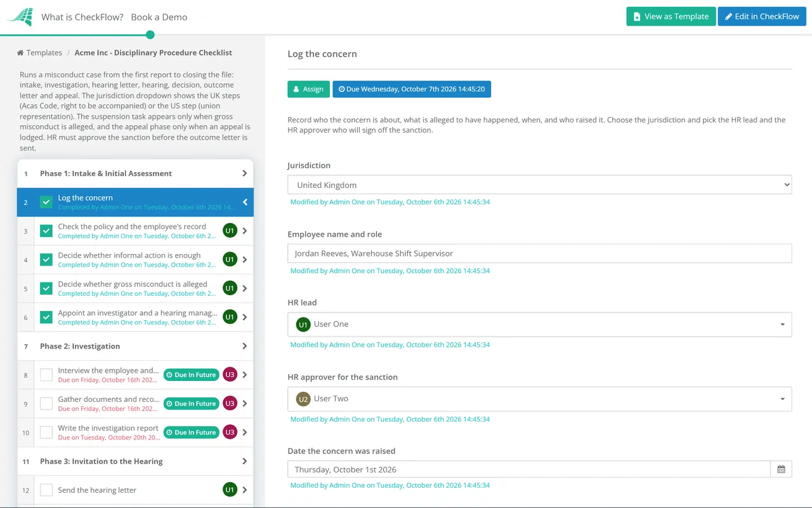This screenshot has width=812, height=508.
Task: Click U3 avatar on Interview the employee row
Action: pos(230,375)
